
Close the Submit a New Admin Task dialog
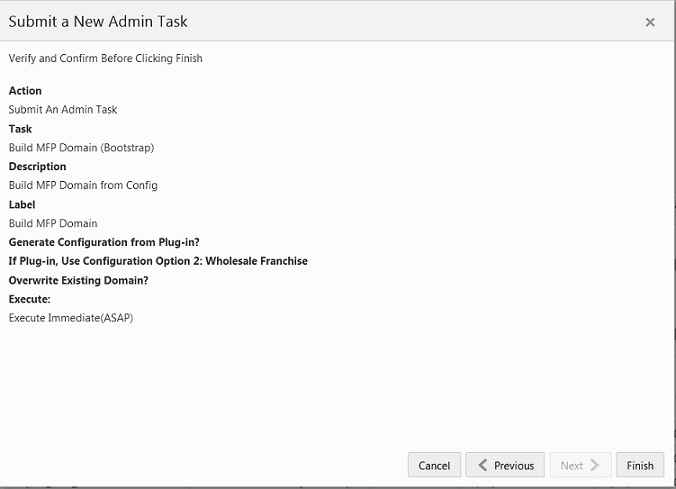point(650,22)
